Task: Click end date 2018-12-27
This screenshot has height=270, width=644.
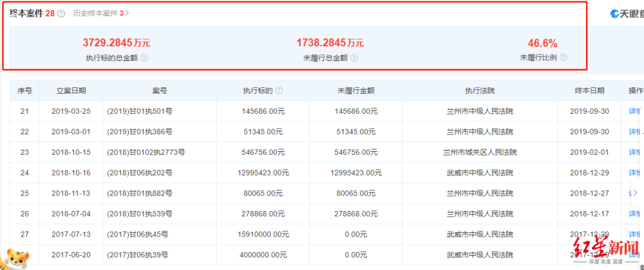Action: [589, 193]
